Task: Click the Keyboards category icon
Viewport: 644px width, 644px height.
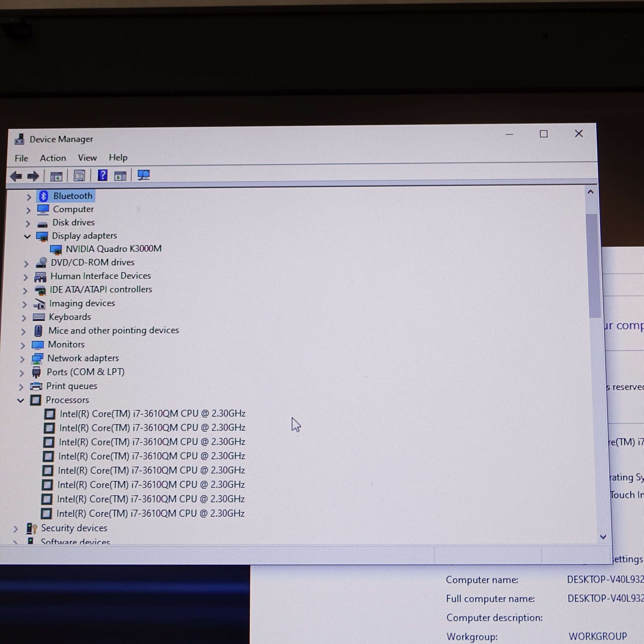Action: [x=39, y=317]
